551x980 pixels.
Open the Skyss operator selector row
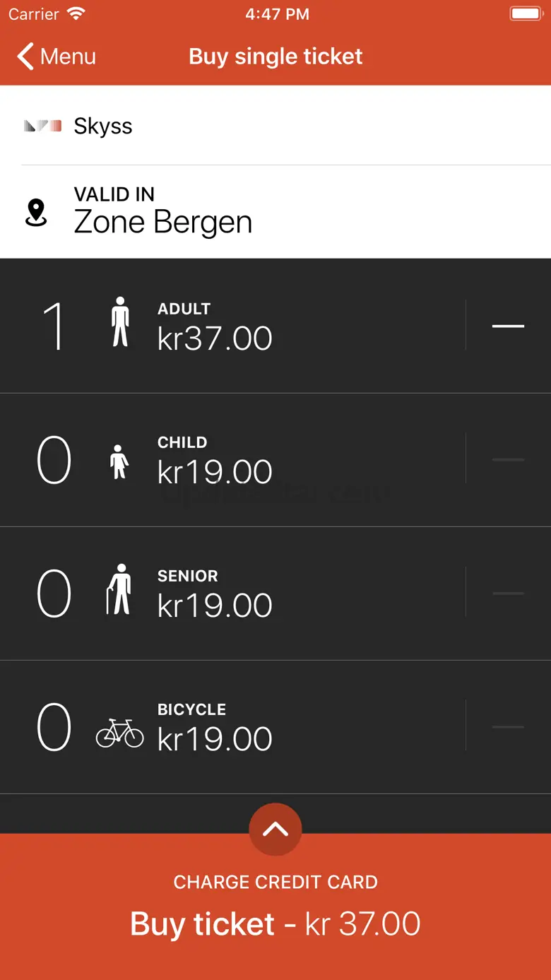(275, 126)
